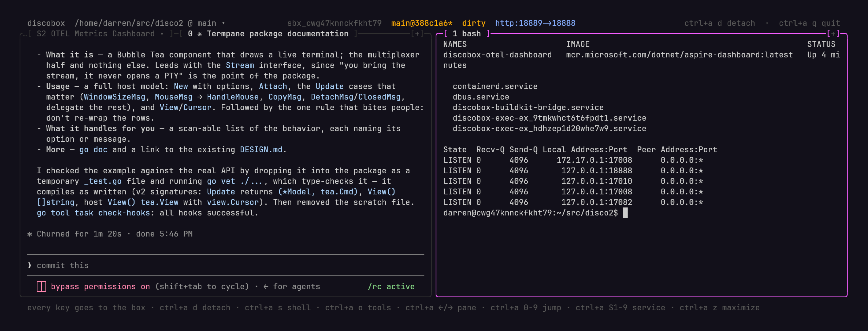Click the dbus.service entry
Screen dimensions: 868x331
[x=481, y=97]
